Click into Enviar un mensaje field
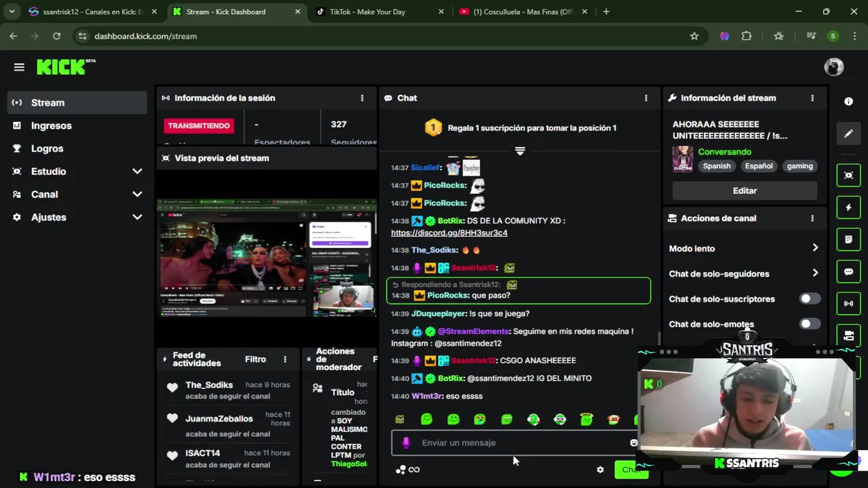 (x=515, y=443)
